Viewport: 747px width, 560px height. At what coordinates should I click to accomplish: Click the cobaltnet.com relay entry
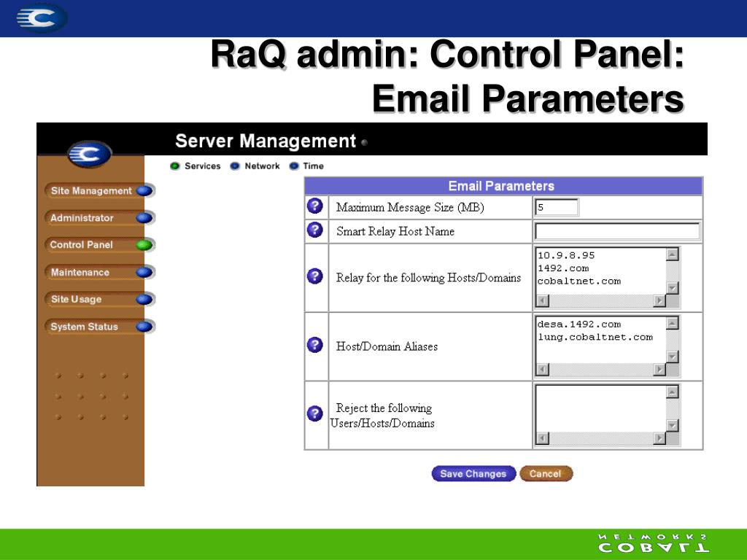(x=578, y=281)
